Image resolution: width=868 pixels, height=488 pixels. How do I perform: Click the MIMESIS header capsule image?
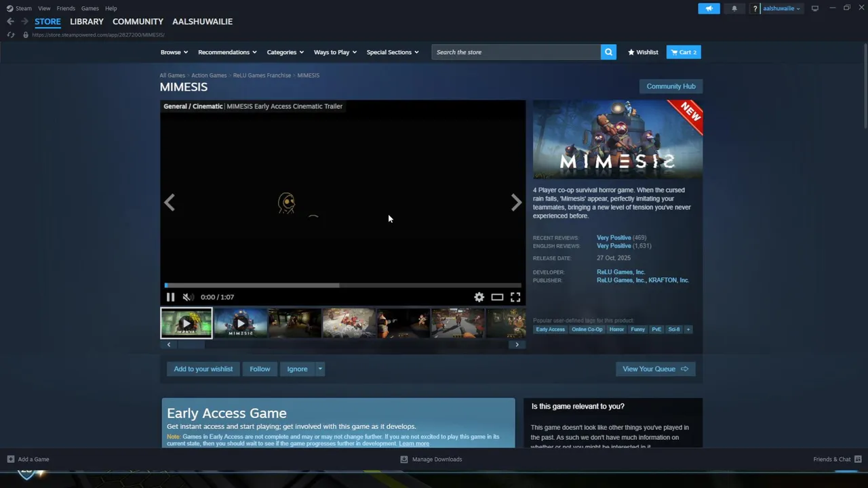618,140
